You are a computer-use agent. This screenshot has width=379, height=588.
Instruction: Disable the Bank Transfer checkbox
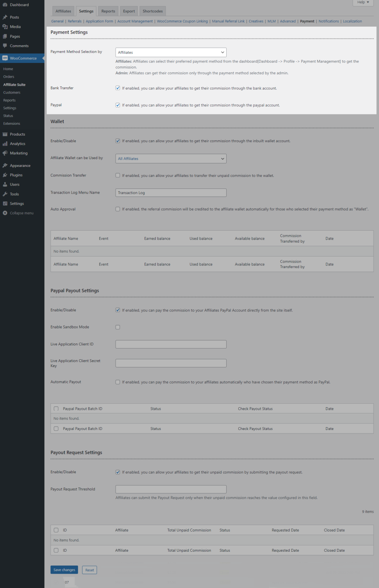click(x=118, y=88)
